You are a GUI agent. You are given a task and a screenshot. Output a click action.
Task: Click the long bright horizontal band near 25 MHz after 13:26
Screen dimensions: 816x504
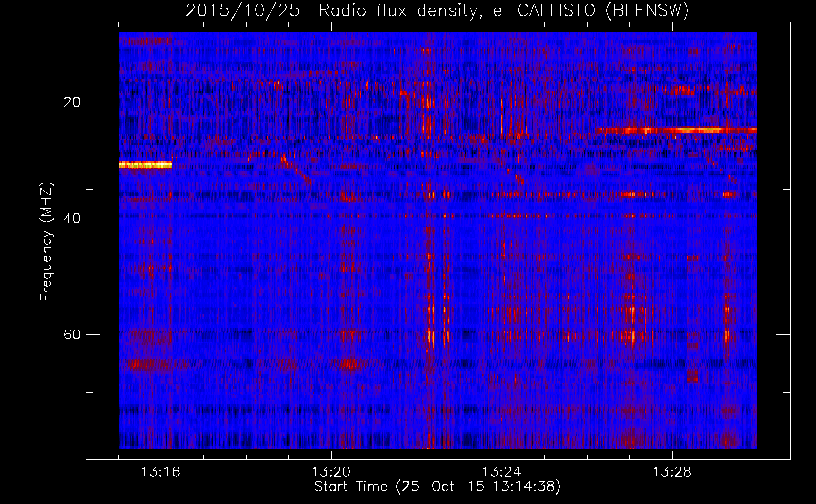coord(676,130)
